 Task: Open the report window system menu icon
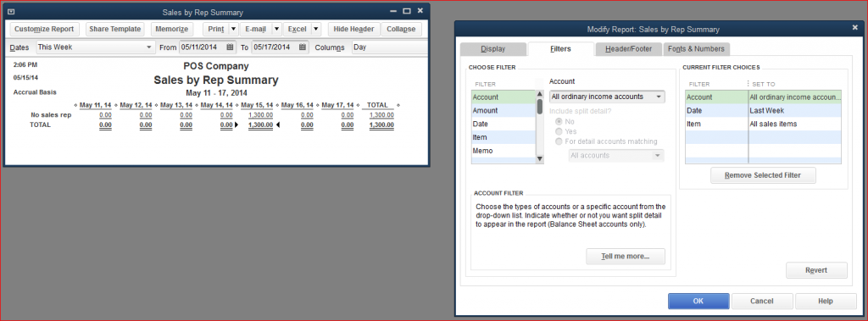point(12,11)
